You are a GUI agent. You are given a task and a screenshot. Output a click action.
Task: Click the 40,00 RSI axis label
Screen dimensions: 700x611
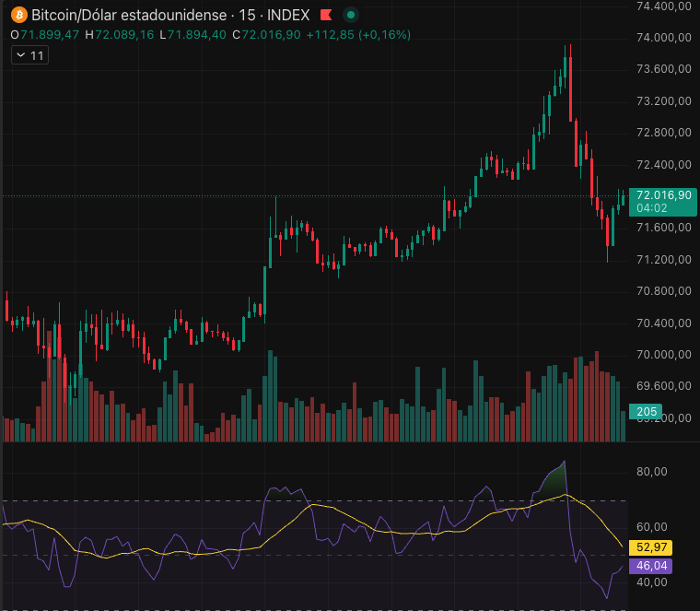click(x=651, y=582)
